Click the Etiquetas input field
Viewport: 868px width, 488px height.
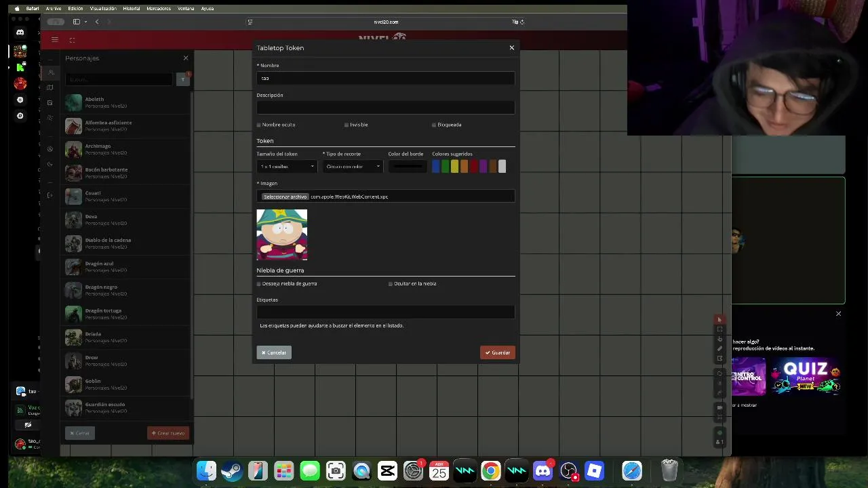386,312
